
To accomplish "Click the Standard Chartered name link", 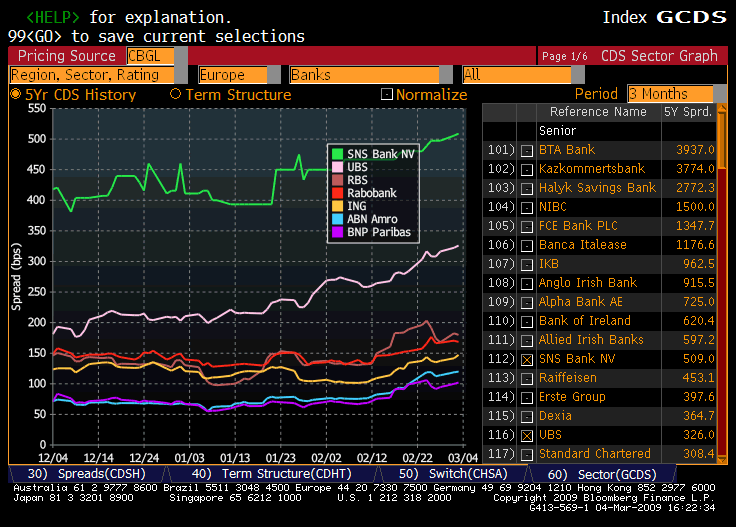I will [595, 454].
